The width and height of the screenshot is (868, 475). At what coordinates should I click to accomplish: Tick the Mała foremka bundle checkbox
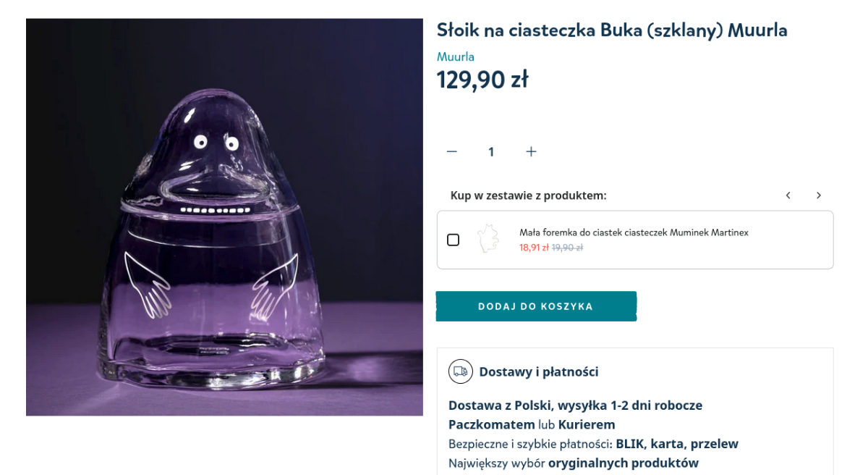[454, 240]
